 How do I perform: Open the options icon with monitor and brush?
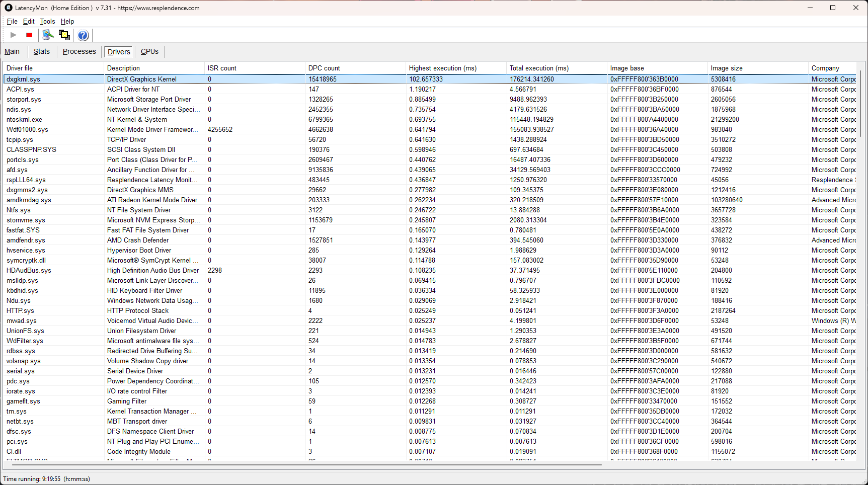(x=48, y=35)
